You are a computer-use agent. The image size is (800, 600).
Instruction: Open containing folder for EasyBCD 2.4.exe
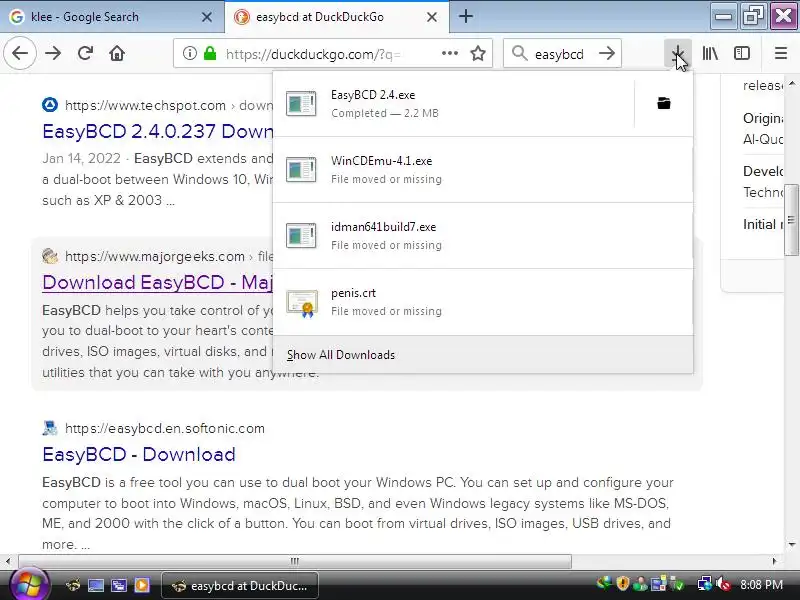[664, 103]
